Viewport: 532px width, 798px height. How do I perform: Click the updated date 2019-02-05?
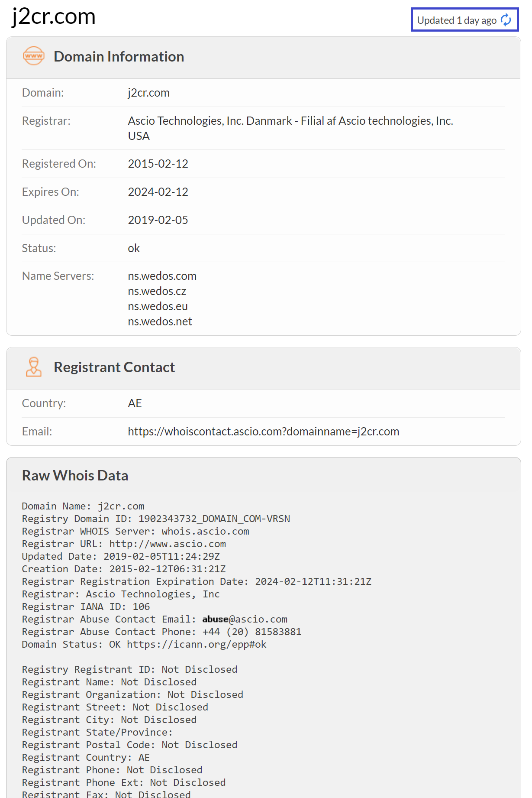(x=158, y=220)
